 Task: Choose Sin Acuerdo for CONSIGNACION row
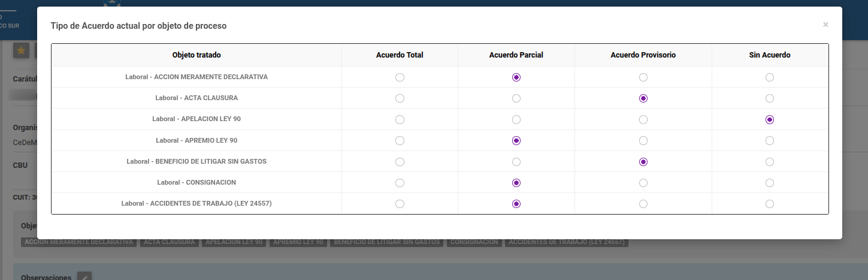770,183
